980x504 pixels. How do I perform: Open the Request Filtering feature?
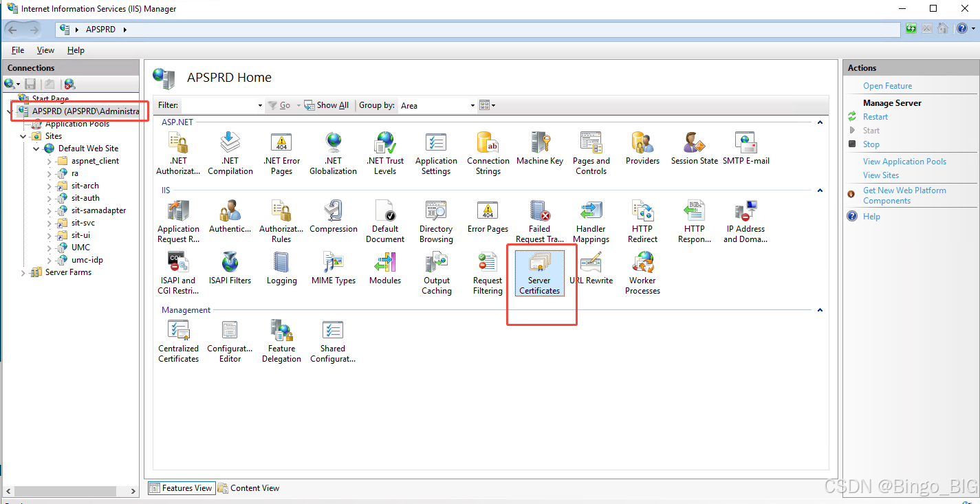[x=488, y=273]
